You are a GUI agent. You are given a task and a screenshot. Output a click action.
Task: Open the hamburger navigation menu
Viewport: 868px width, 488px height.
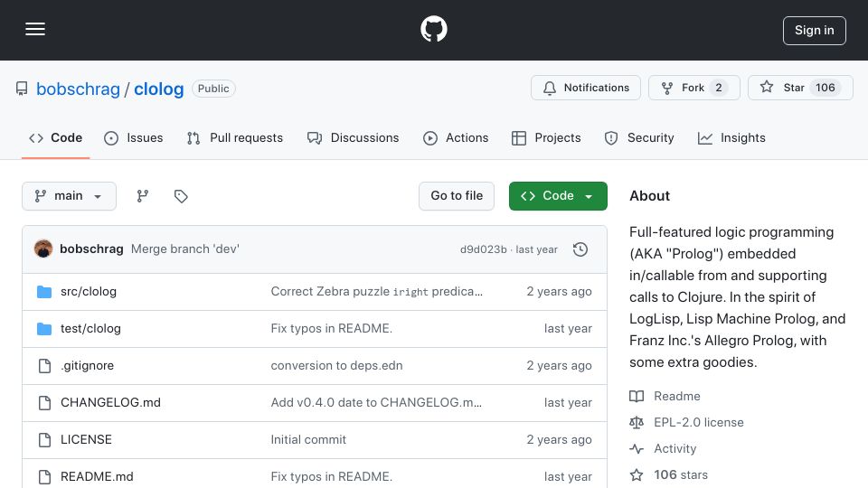coord(35,29)
